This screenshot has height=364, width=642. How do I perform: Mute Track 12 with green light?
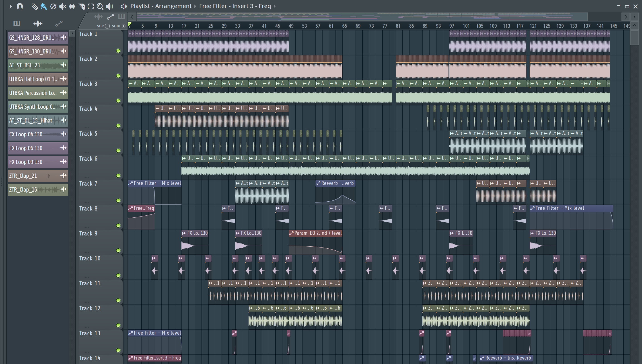tap(118, 325)
